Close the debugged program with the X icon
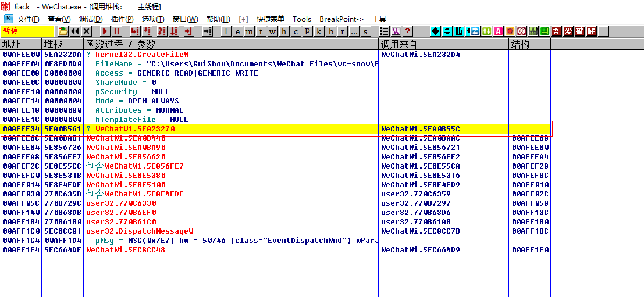Image resolution: width=644 pixels, height=297 pixels. point(86,31)
